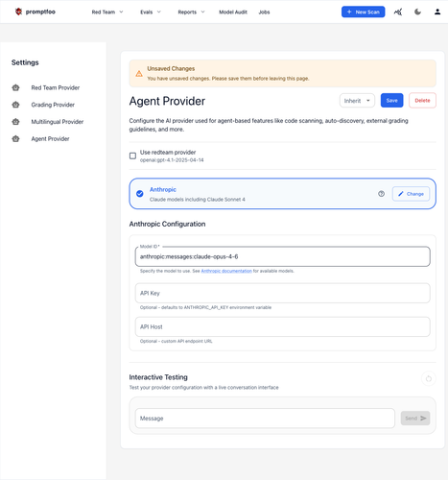Focus the API Host field
Screen dimensions: 448x480
tap(283, 326)
